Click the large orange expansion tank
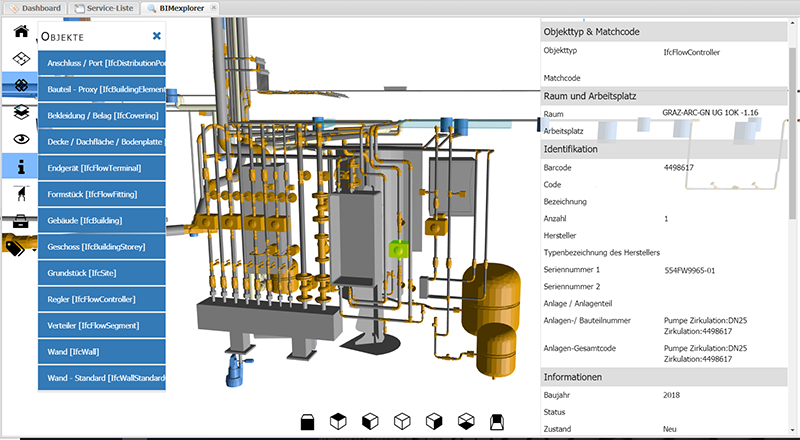The height and width of the screenshot is (440, 800). 491,299
